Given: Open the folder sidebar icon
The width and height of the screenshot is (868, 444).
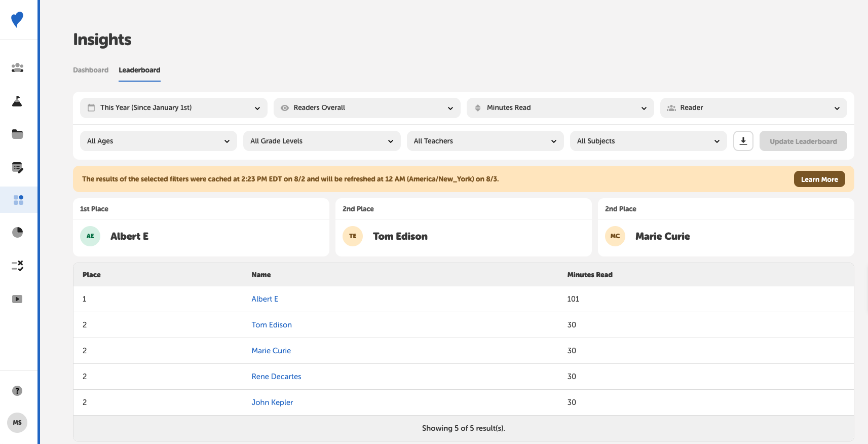Looking at the screenshot, I should [17, 134].
